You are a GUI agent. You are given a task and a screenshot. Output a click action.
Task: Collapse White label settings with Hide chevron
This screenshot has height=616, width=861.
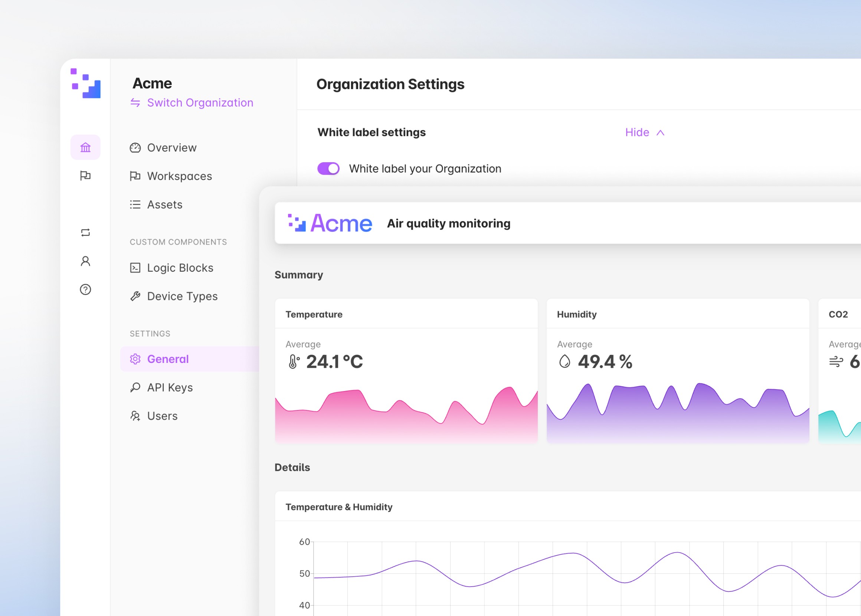coord(645,132)
